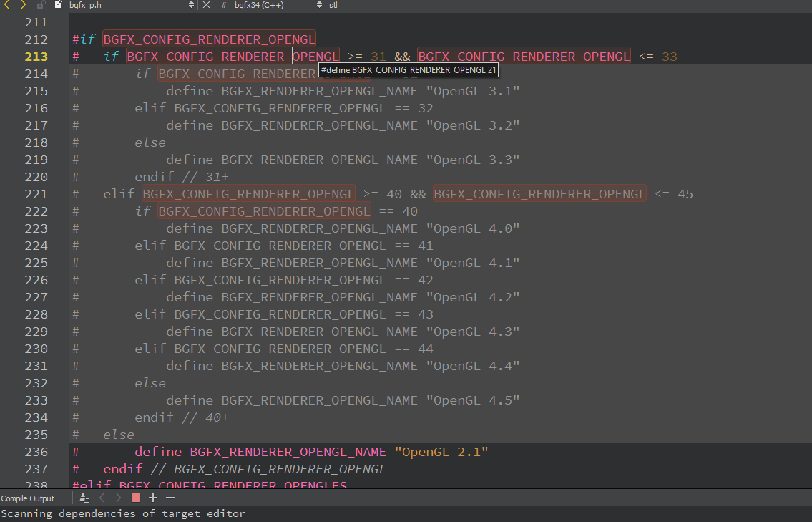Toggle the file lock icon
This screenshot has width=812, height=522.
point(40,5)
